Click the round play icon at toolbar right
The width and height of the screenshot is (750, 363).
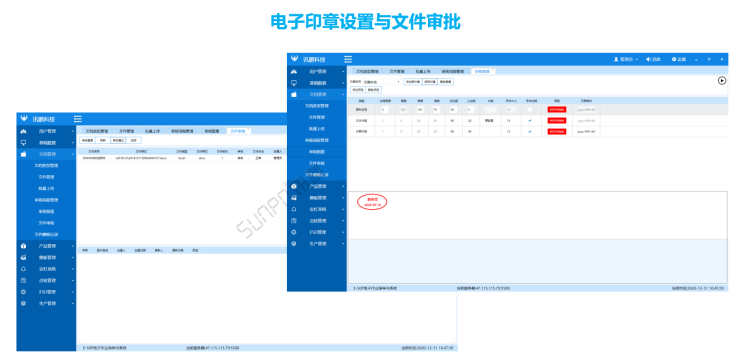click(x=722, y=81)
